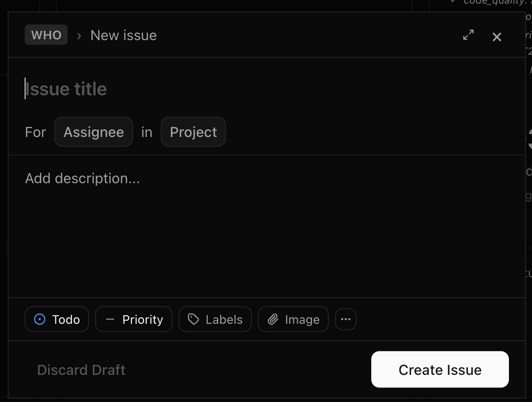Open the Project picker
Viewport: 532px width, 402px height.
point(193,132)
